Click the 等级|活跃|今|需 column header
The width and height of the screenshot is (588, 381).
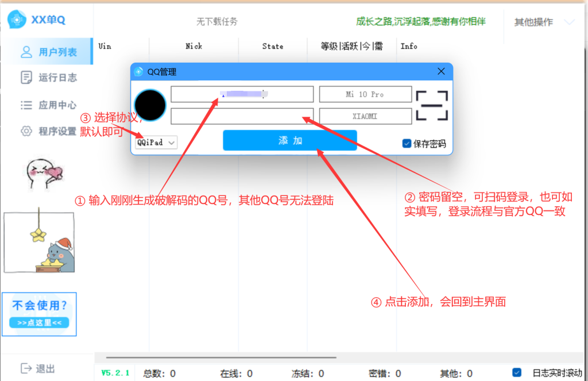[352, 46]
